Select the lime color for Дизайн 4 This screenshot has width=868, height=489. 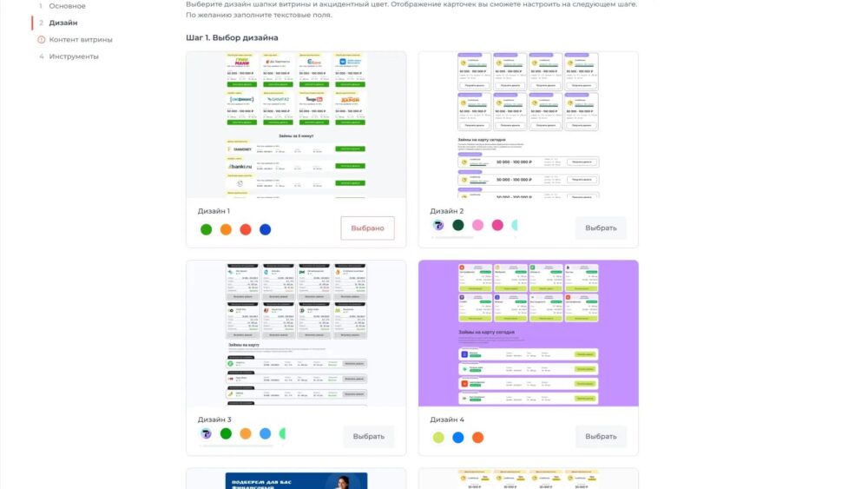click(x=439, y=438)
